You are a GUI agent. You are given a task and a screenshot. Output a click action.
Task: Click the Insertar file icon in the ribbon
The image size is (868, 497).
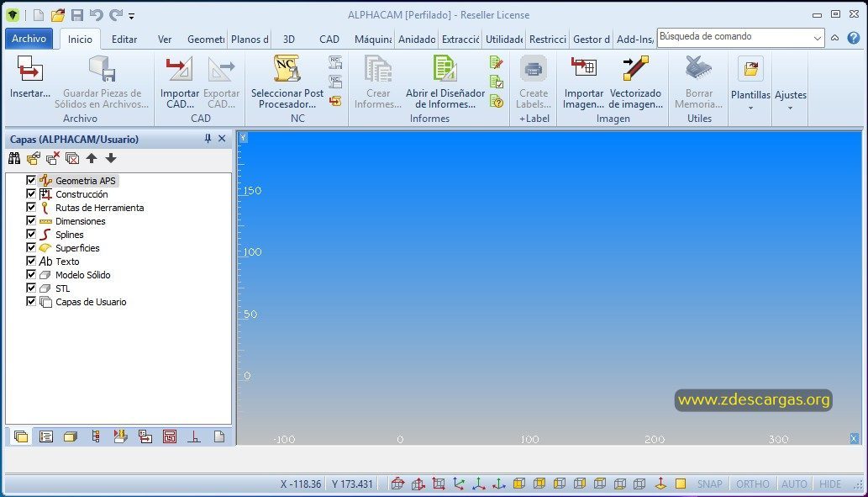point(30,69)
